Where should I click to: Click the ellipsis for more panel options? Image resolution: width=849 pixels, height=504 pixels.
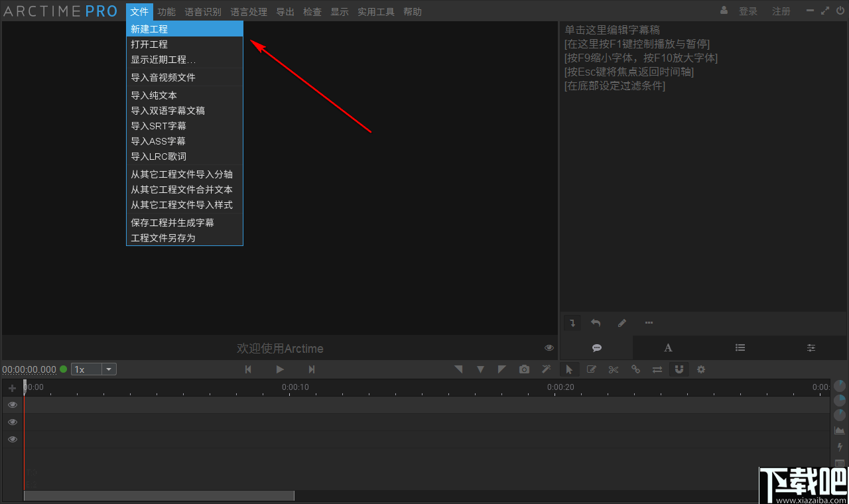[649, 322]
